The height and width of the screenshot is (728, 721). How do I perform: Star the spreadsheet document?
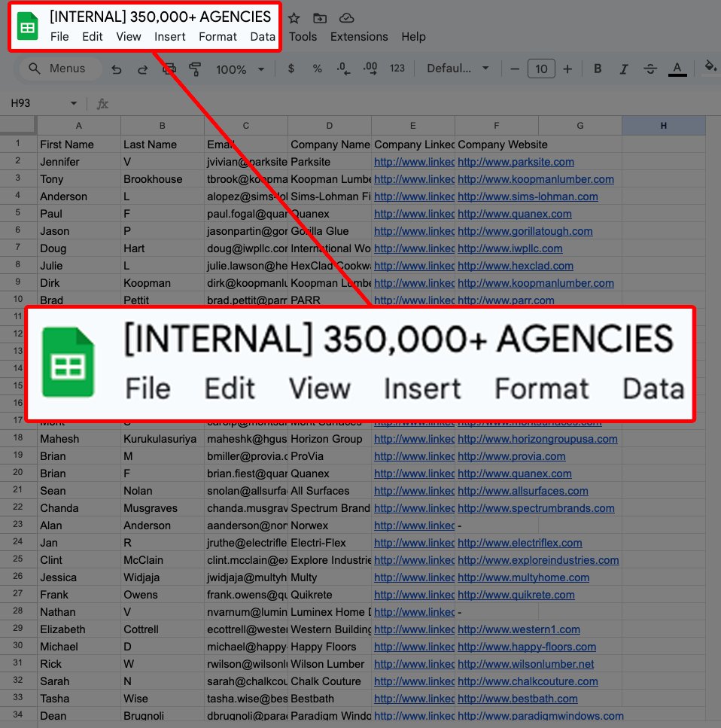pyautogui.click(x=294, y=18)
